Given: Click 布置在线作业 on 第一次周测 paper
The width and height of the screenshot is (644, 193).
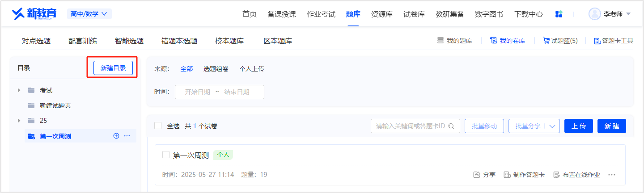Looking at the screenshot, I should coord(576,175).
